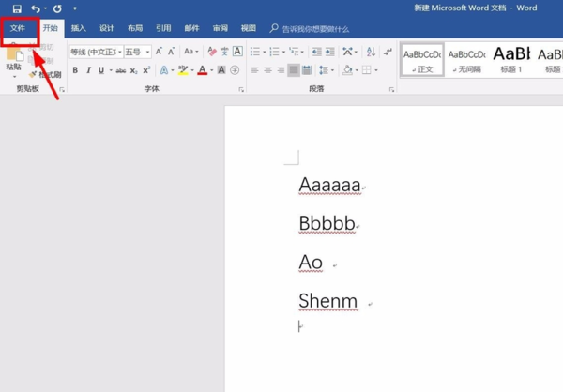
Task: Toggle Show/Hide paragraph marks
Action: [388, 52]
